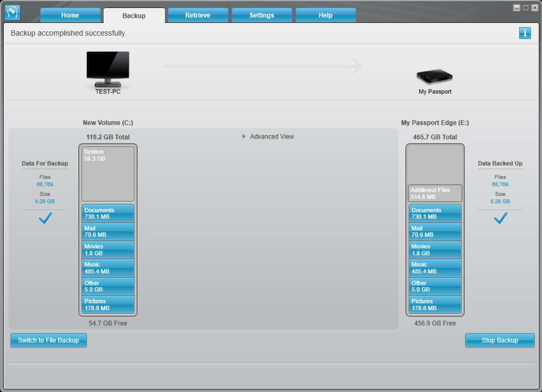Select Pictures category on New Volume (C:)
The image size is (542, 392).
click(x=108, y=304)
